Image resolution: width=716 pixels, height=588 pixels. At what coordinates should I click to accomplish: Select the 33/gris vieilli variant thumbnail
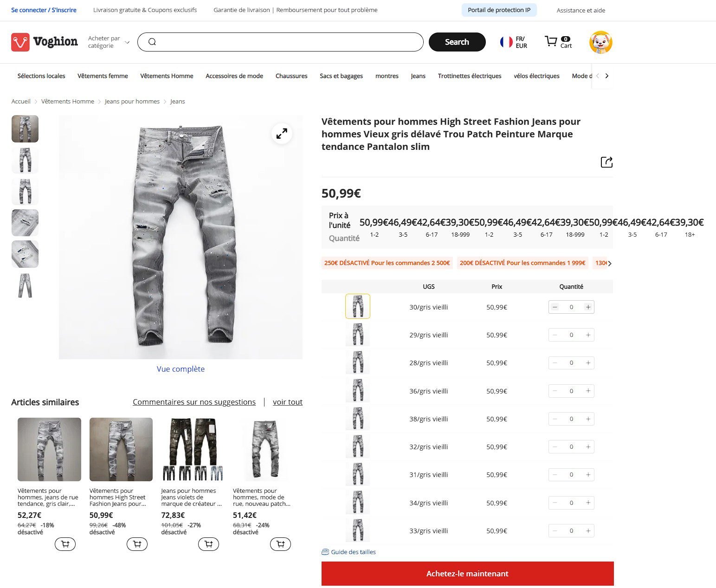point(358,530)
